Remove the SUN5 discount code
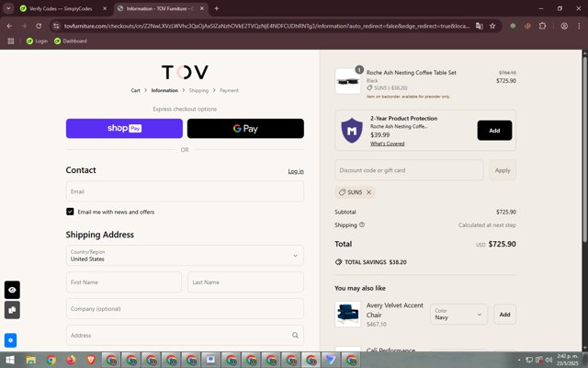This screenshot has width=588, height=368. pos(368,192)
